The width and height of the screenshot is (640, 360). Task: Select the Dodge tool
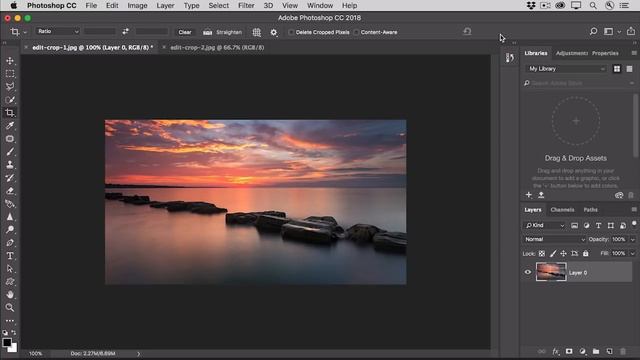coord(10,229)
